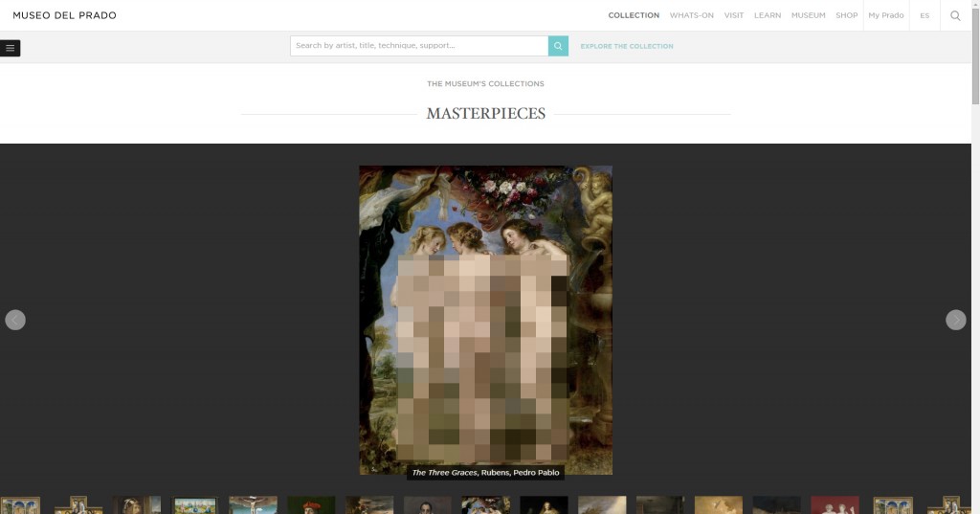Go to the previous masterpiece slide

pyautogui.click(x=15, y=320)
